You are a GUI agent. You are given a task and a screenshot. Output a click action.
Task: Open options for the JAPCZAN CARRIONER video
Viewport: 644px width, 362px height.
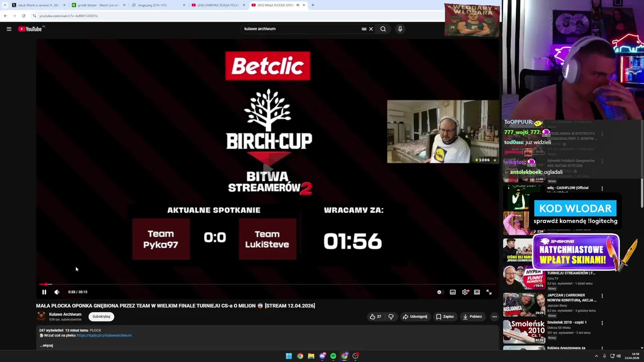(x=602, y=296)
